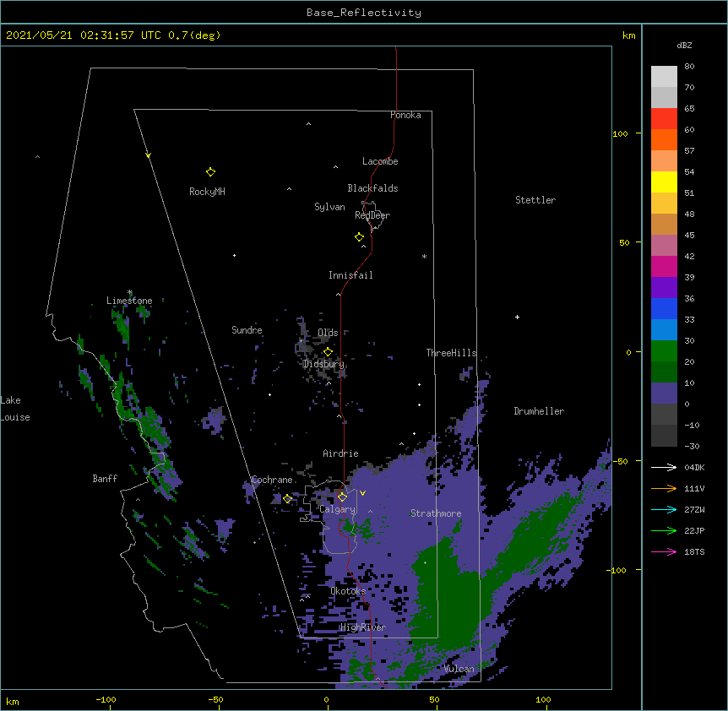This screenshot has height=711, width=728.
Task: Select the yellow diamond marker above the Calgary label
Action: pyautogui.click(x=342, y=497)
